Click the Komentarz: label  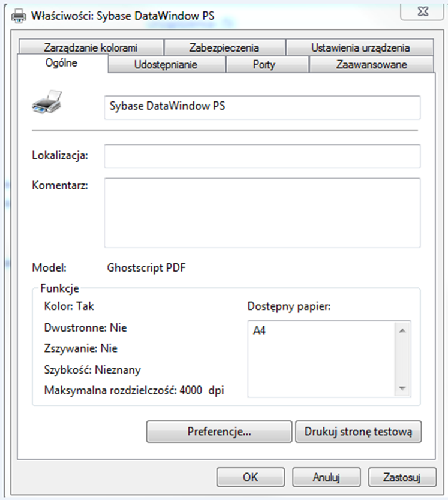click(60, 185)
